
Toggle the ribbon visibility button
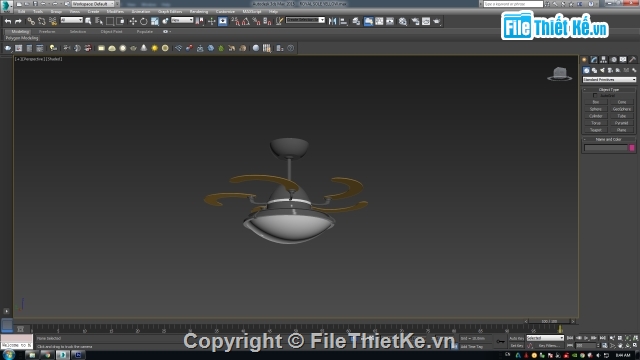(x=368, y=21)
